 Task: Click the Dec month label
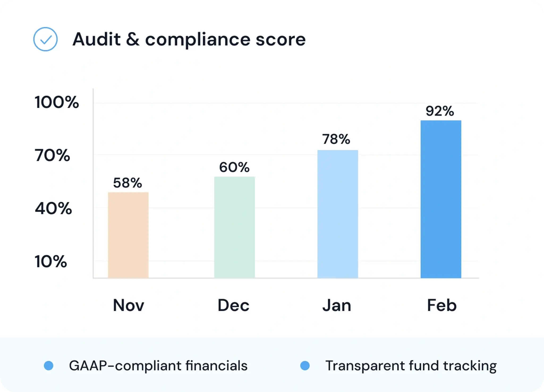coord(233,305)
